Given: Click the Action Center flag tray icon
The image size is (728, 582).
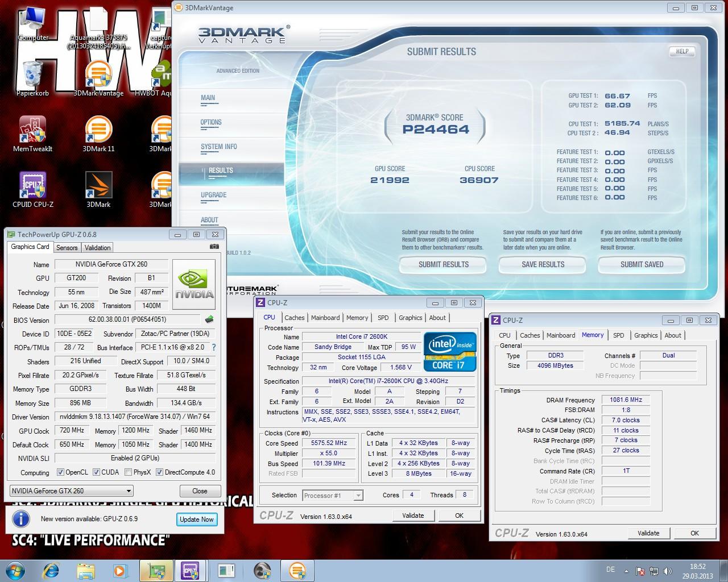Looking at the screenshot, I should click(641, 571).
